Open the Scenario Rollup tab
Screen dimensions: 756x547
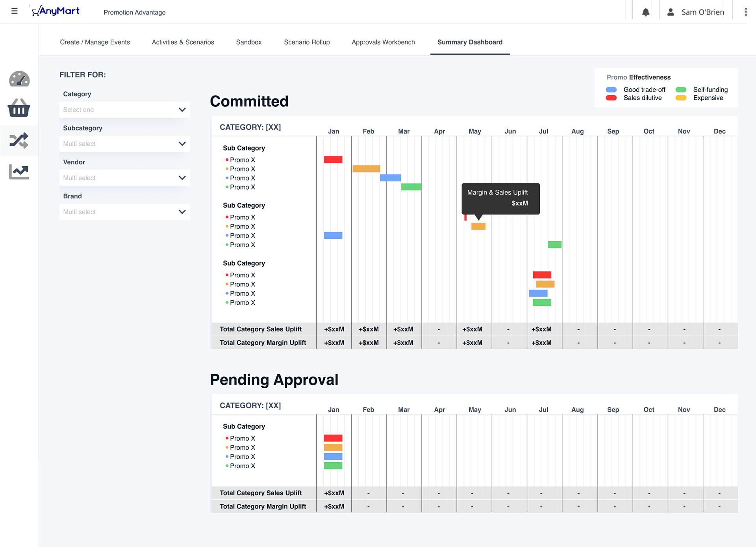tap(307, 42)
